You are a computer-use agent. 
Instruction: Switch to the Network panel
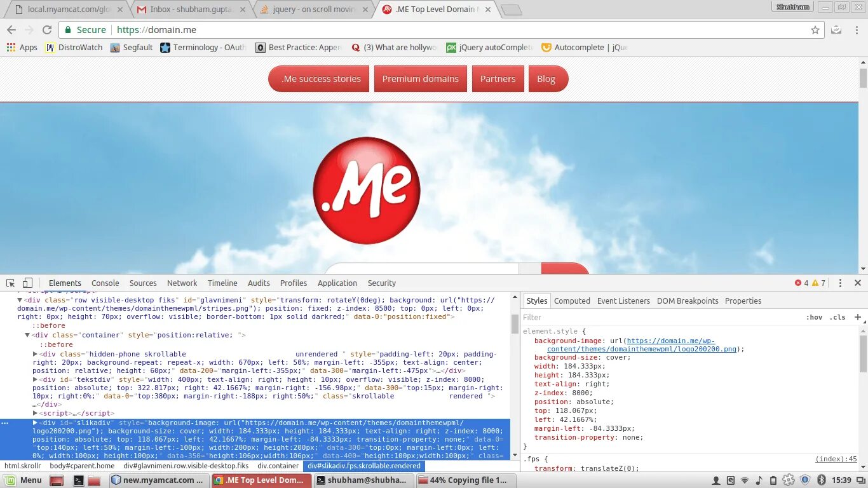182,283
